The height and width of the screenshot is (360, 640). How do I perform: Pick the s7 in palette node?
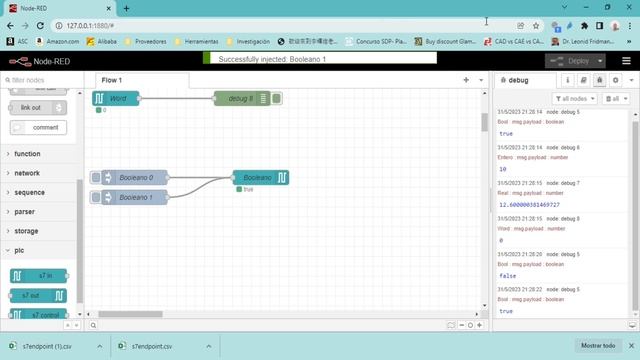pos(38,276)
